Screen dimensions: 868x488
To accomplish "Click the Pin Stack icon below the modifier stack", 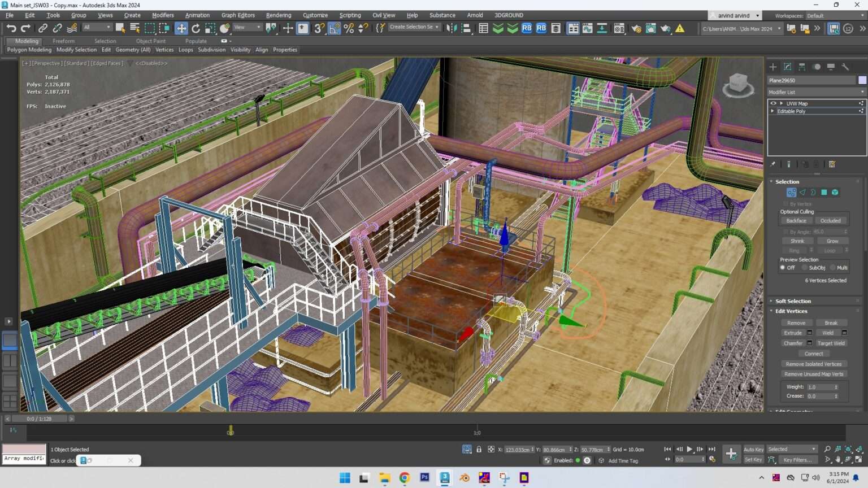I will (773, 164).
